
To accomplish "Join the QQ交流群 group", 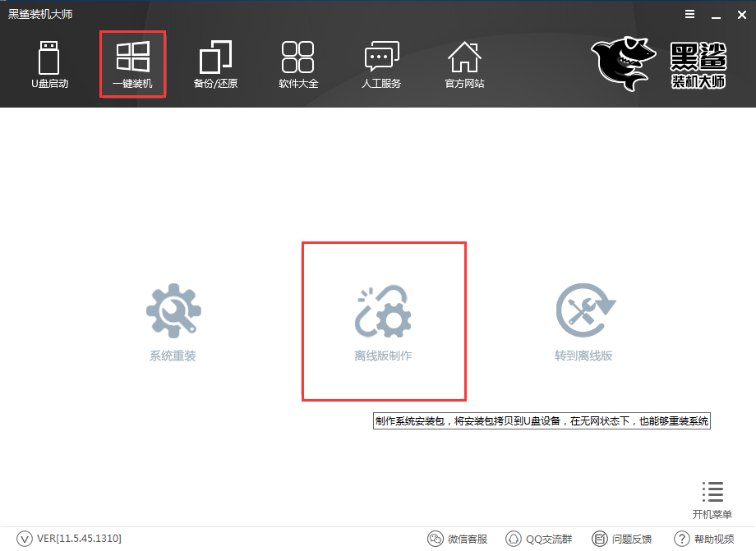I will [x=539, y=539].
